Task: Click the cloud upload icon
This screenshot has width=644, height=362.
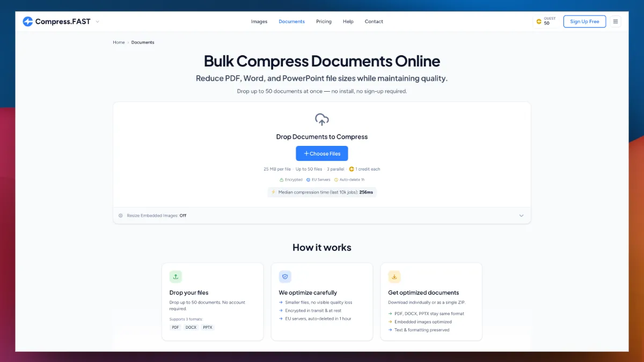Action: 322,120
